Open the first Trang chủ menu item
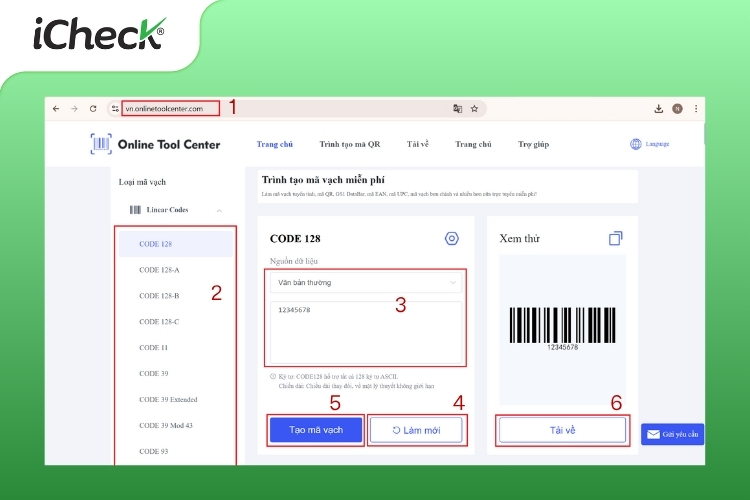This screenshot has height=500, width=750. point(275,144)
